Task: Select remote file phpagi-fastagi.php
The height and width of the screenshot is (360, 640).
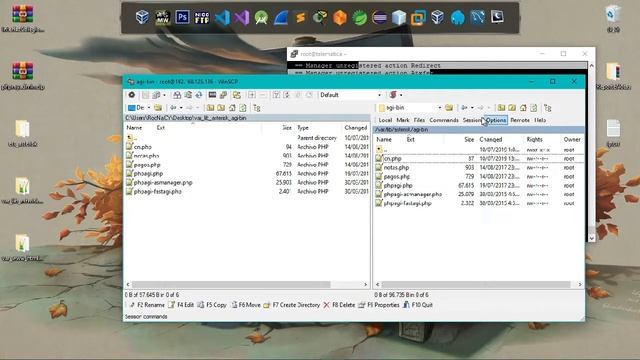Action: [x=407, y=203]
